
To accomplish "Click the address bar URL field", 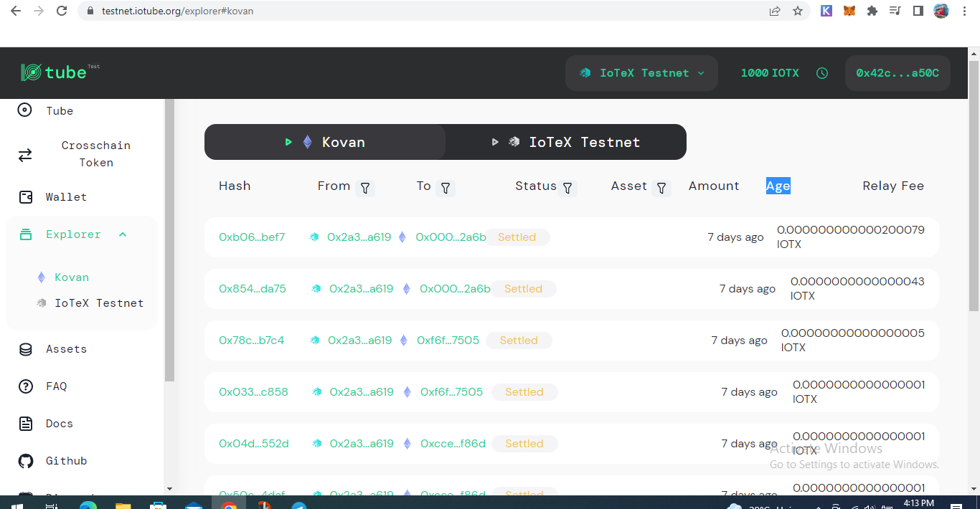I will tap(430, 11).
